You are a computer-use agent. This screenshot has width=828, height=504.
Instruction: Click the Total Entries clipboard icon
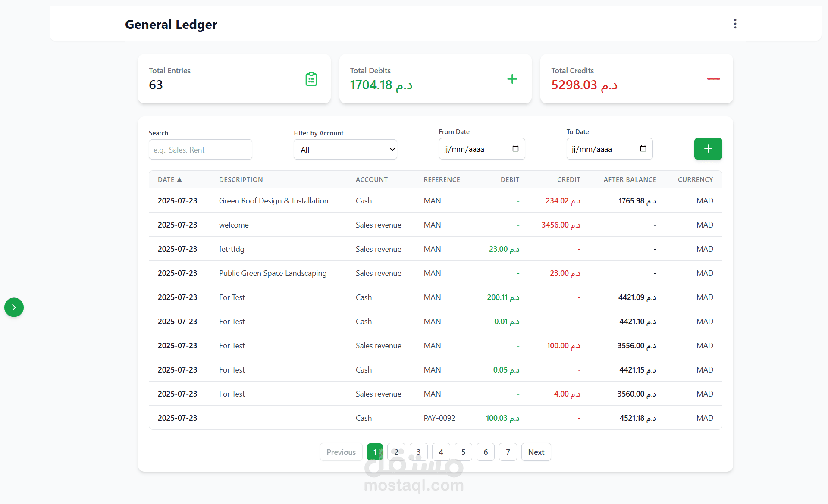(x=311, y=79)
